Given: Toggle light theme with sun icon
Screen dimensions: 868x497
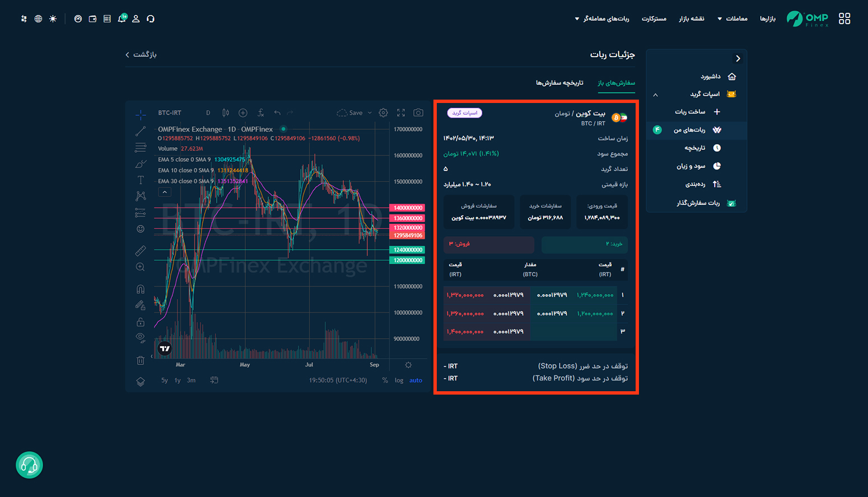Looking at the screenshot, I should pyautogui.click(x=53, y=18).
